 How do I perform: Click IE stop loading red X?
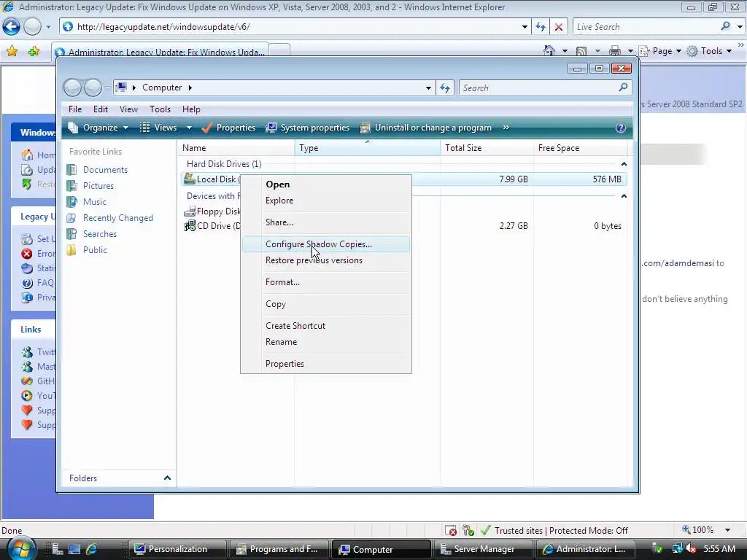[558, 27]
